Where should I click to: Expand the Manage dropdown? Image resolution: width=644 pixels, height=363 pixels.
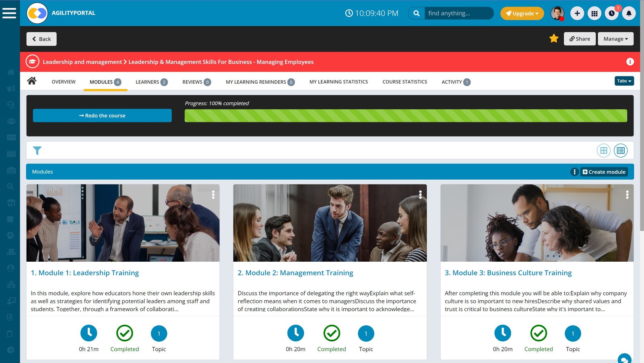tap(615, 39)
